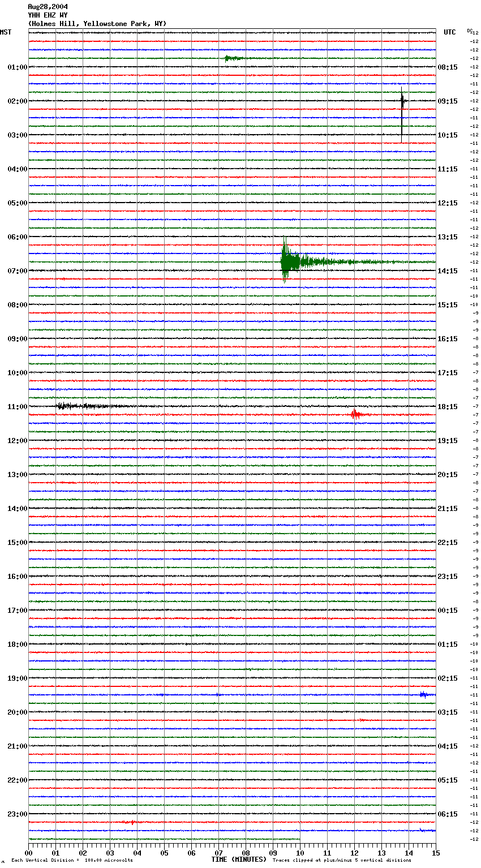Select the station code YHH EHZ WY
Image resolution: width=481 pixels, height=868 pixels.
(48, 15)
